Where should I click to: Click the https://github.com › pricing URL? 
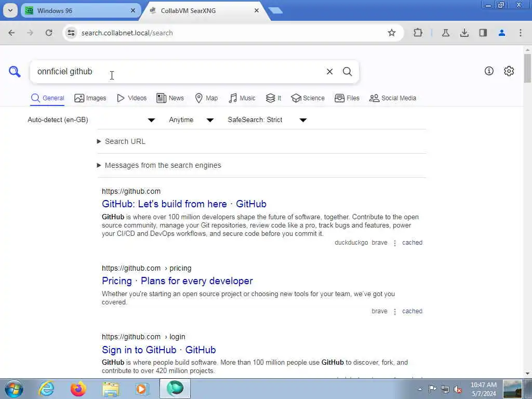tap(147, 268)
